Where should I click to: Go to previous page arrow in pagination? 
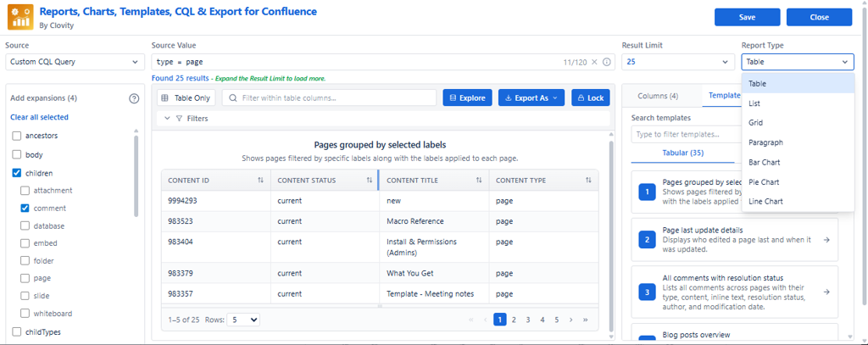pos(486,320)
